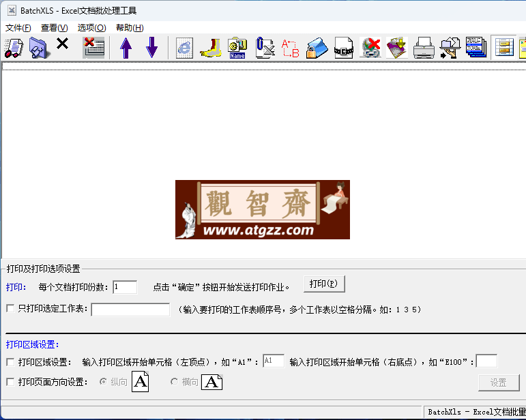Click the 打印及打印选项设置 group title
The image size is (526, 420).
[x=43, y=269]
